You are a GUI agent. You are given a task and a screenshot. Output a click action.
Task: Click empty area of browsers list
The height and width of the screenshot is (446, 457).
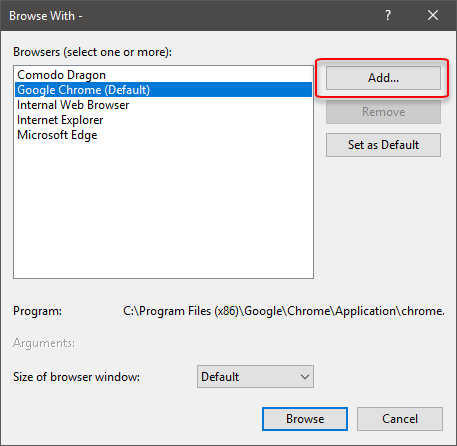pos(163,210)
